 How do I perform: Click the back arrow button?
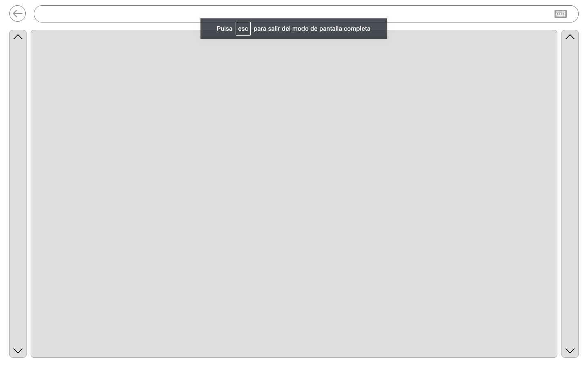click(x=18, y=14)
